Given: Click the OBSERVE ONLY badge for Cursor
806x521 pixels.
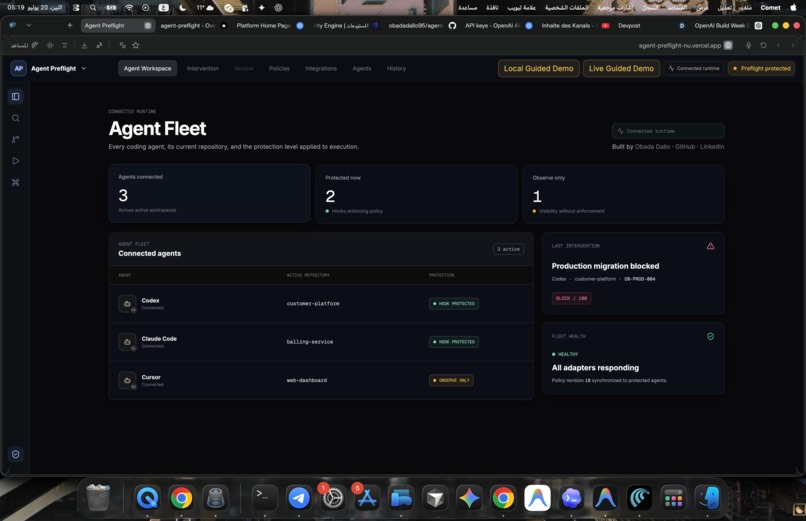Looking at the screenshot, I should pyautogui.click(x=451, y=380).
